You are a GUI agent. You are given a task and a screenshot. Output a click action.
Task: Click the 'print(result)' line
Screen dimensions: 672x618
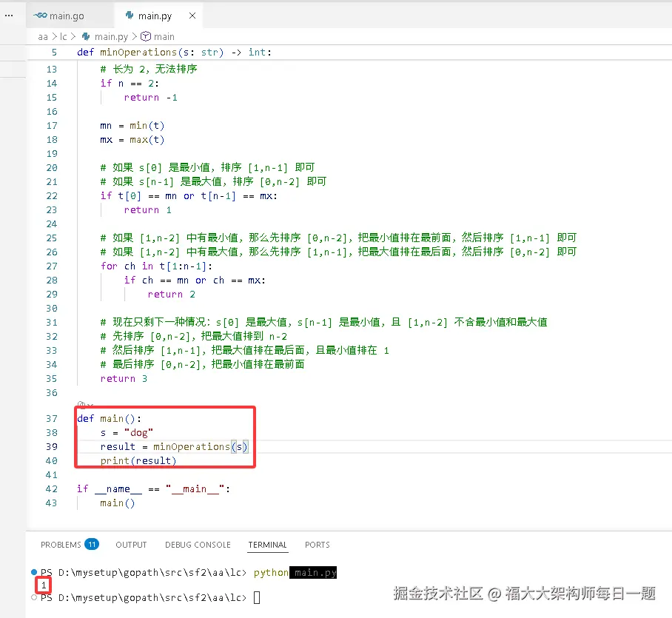click(138, 461)
